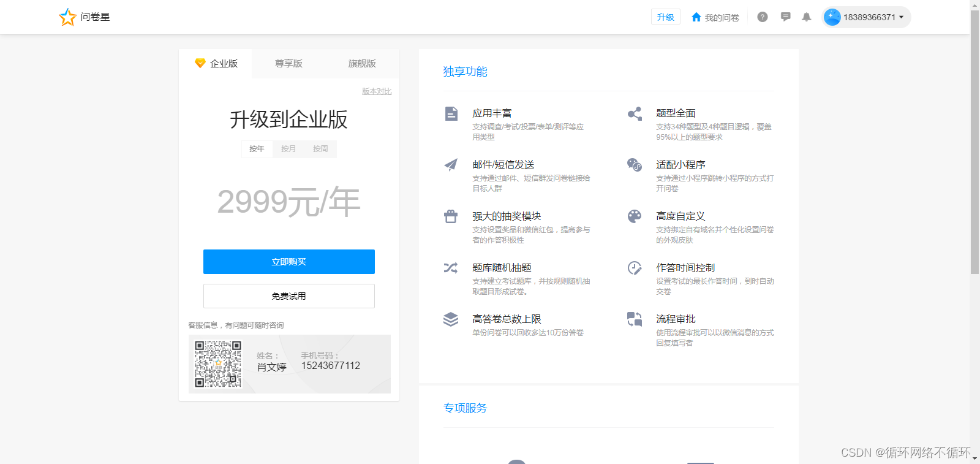Click the page vertical scrollbar thumb
Screen dimensions: 980x464
[974, 141]
